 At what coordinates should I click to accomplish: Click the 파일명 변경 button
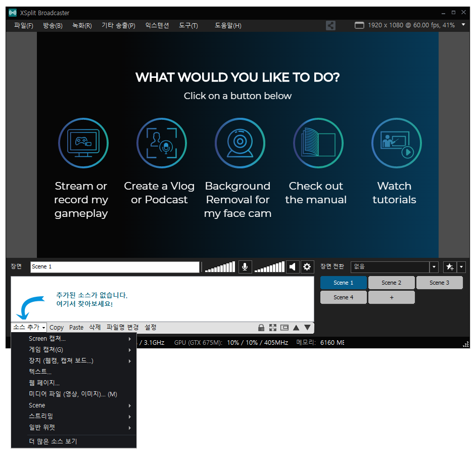(x=123, y=328)
